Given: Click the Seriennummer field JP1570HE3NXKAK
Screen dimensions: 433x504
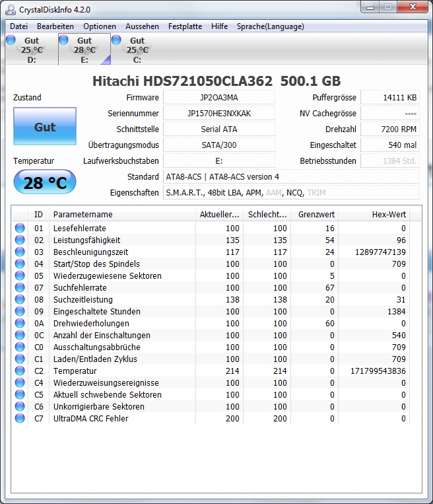Looking at the screenshot, I should pos(219,113).
